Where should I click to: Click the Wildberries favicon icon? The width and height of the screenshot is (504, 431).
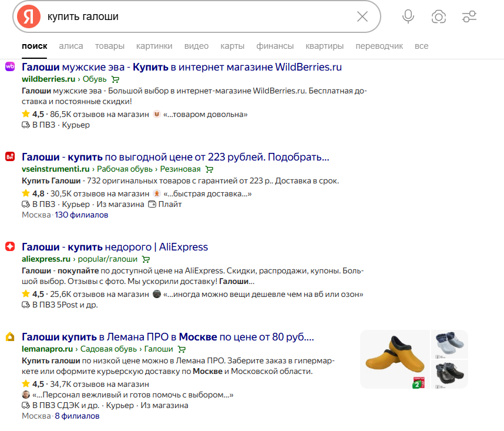pos(10,67)
